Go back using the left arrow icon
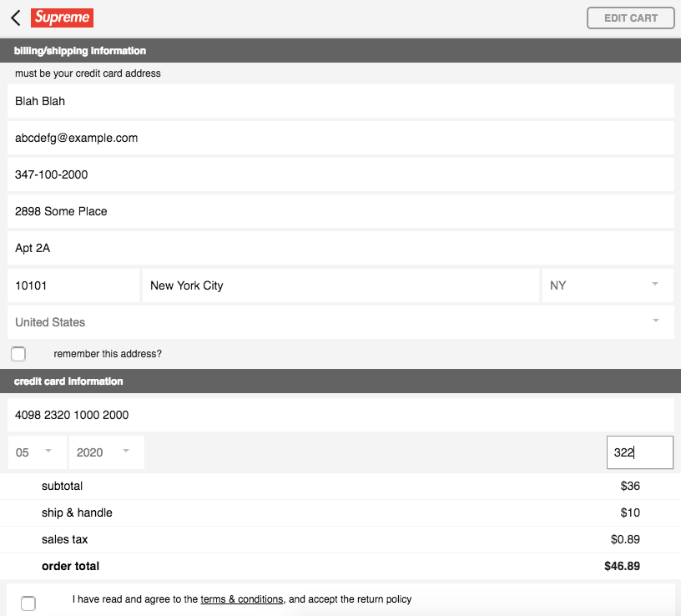 pos(16,18)
